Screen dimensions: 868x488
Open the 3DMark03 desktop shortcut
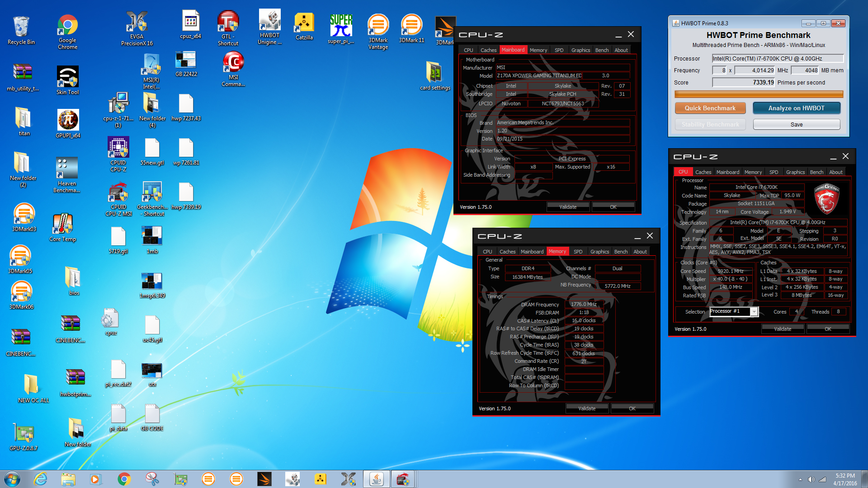click(x=24, y=218)
